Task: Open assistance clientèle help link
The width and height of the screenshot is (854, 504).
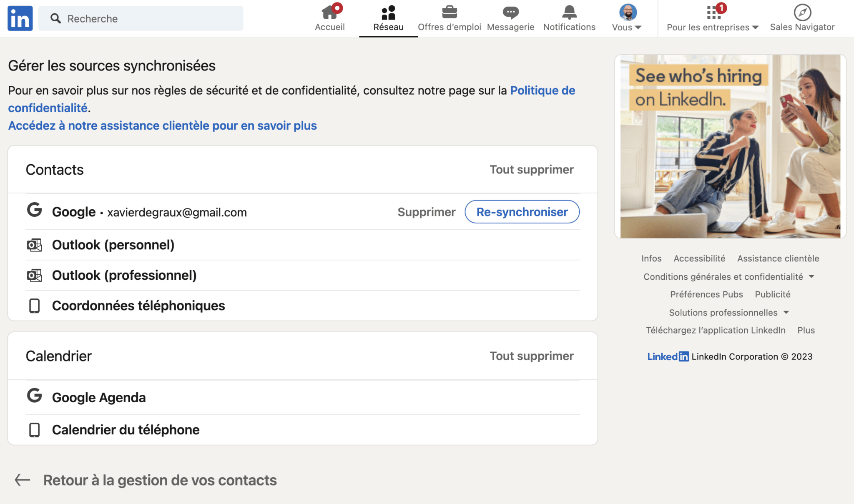Action: tap(163, 125)
